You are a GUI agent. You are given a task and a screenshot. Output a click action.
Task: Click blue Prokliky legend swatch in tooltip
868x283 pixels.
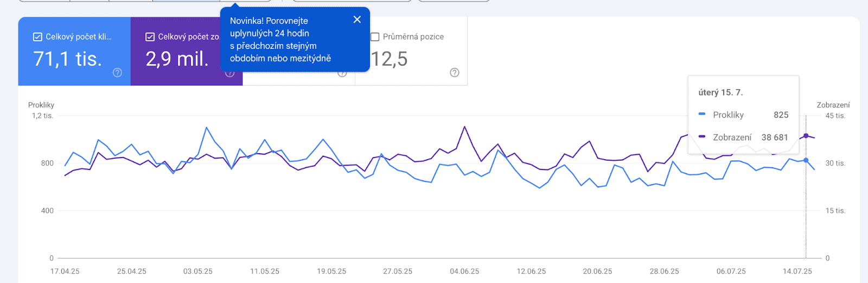tap(702, 115)
